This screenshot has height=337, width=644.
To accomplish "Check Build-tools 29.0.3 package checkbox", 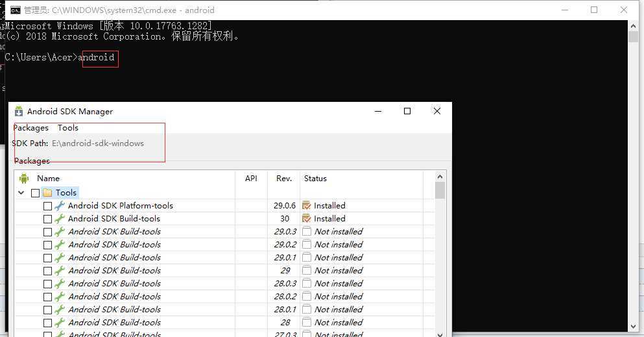I will tap(47, 232).
